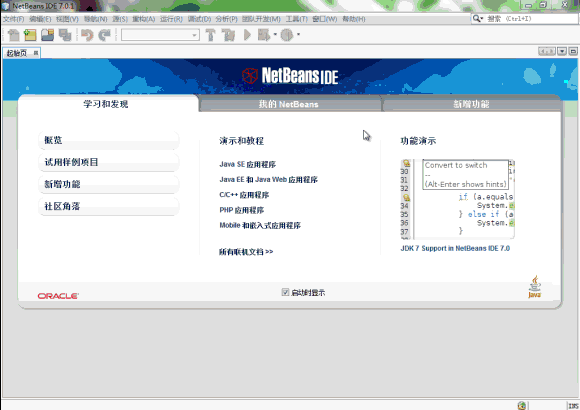Open the PHP 应用程序 link

click(242, 210)
